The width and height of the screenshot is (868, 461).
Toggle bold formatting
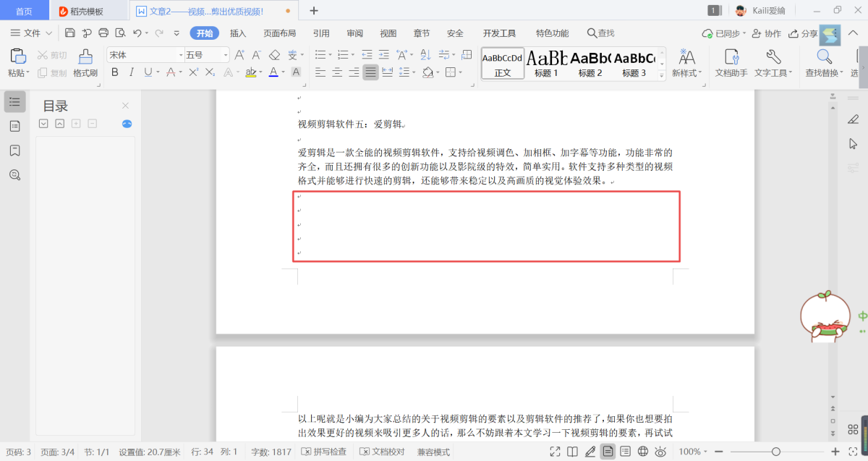114,72
